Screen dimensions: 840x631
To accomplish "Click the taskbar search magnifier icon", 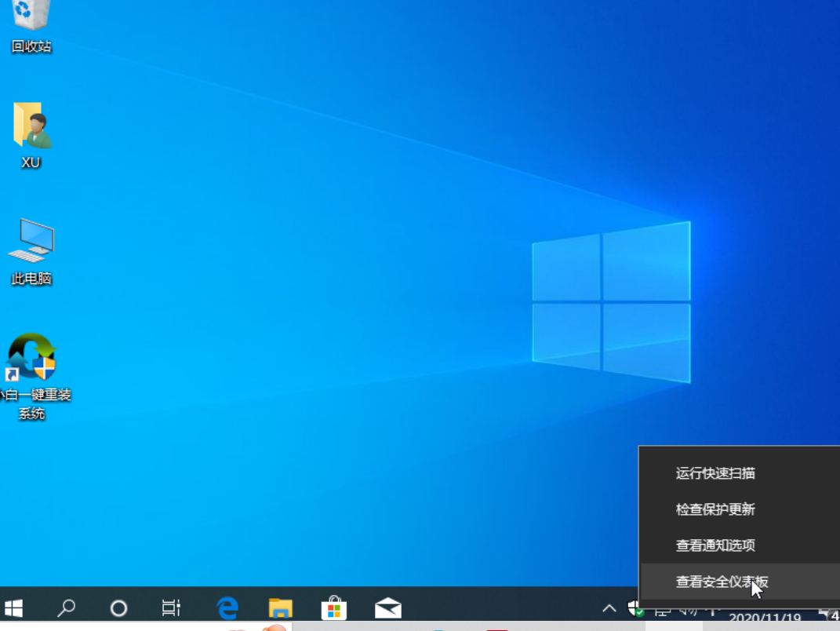I will point(67,607).
